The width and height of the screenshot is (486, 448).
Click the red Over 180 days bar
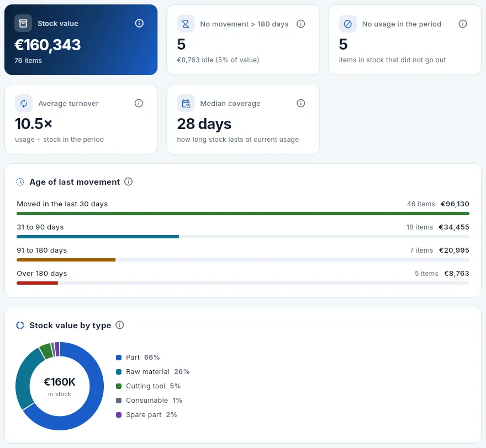click(37, 283)
